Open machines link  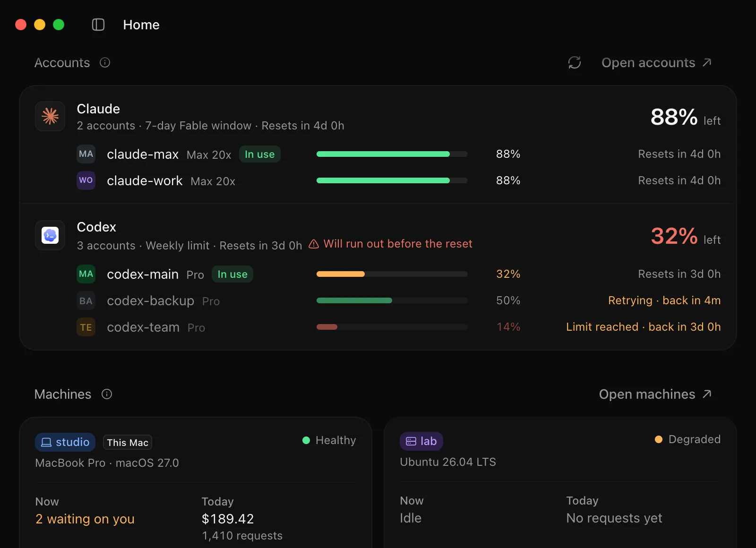pos(655,394)
